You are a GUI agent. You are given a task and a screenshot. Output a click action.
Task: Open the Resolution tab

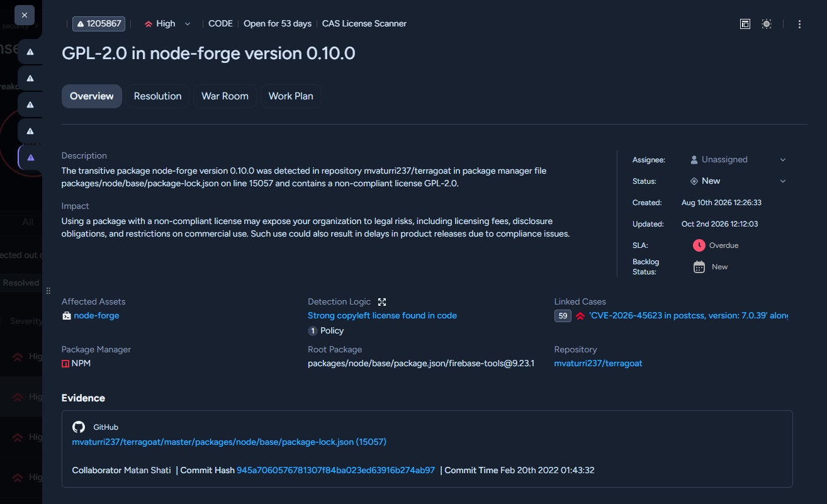pyautogui.click(x=157, y=96)
